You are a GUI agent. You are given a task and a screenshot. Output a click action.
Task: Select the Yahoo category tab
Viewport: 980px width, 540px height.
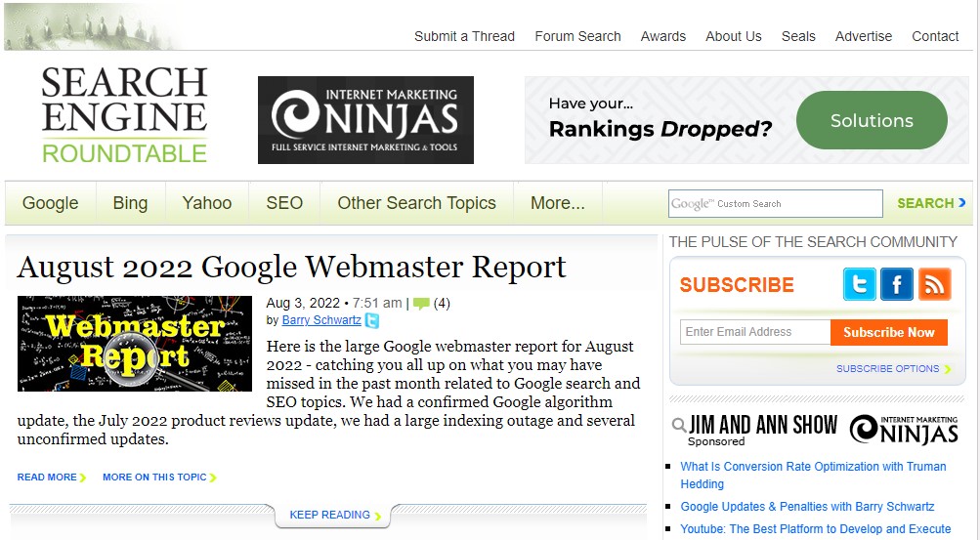click(x=207, y=203)
